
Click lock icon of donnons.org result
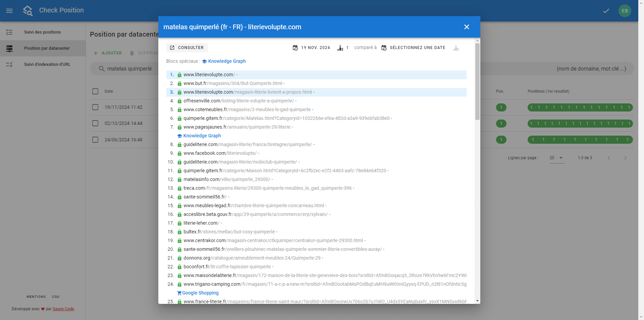click(179, 258)
